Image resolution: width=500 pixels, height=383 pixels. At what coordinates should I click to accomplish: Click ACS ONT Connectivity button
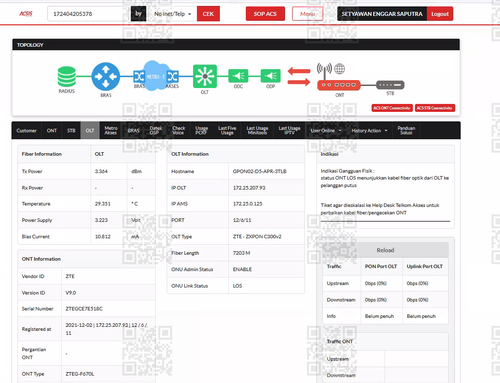(392, 108)
